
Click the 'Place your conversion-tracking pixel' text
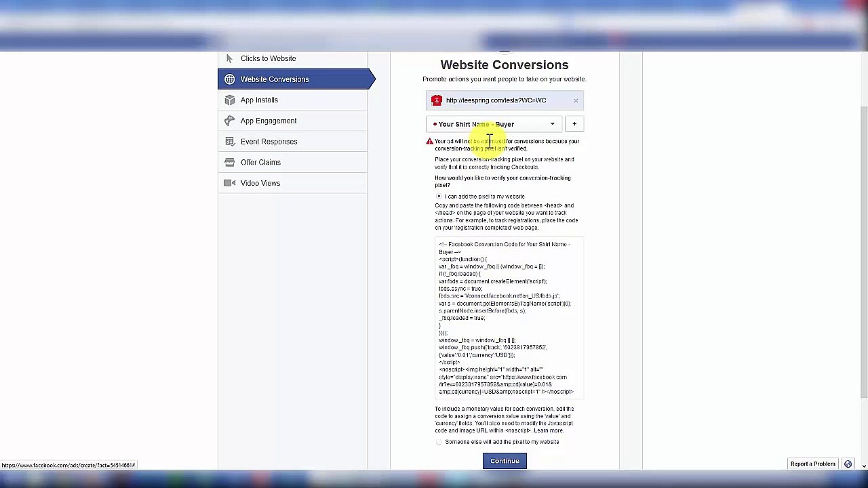tap(505, 163)
